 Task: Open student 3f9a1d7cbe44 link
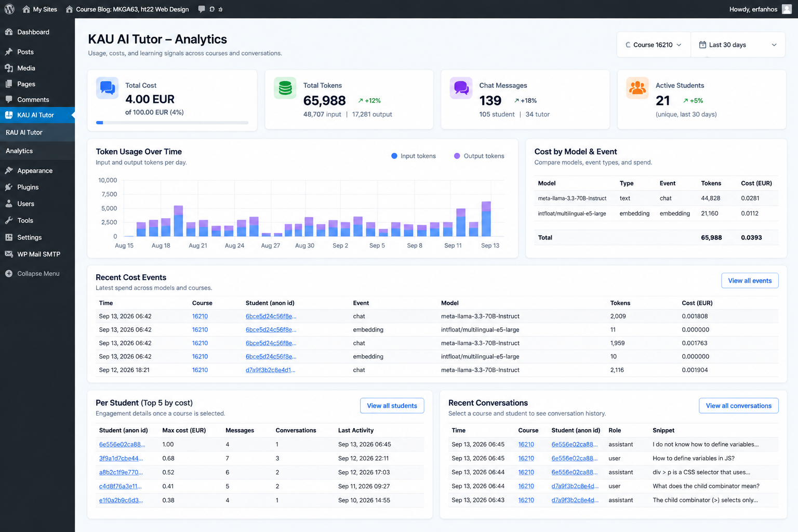[121, 458]
